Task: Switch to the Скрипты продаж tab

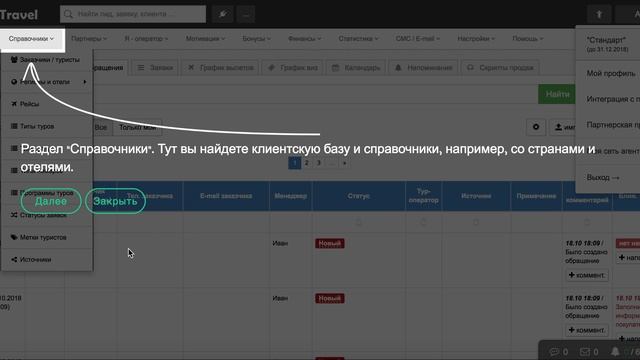Action: click(500, 68)
